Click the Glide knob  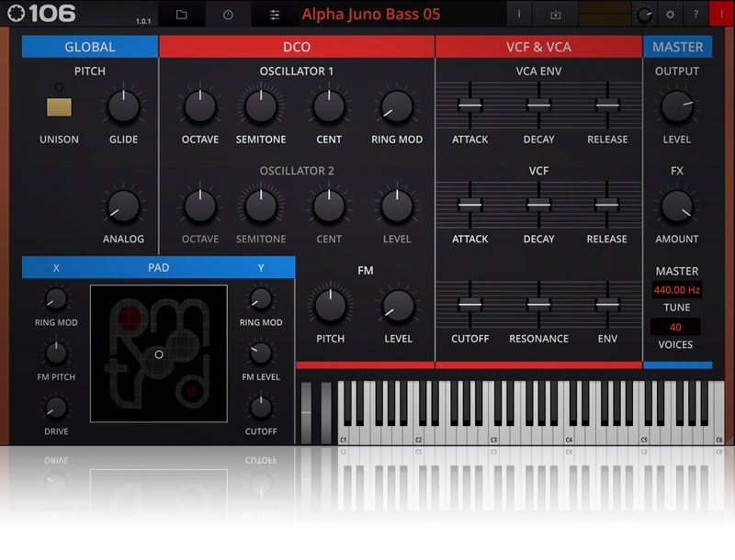123,107
